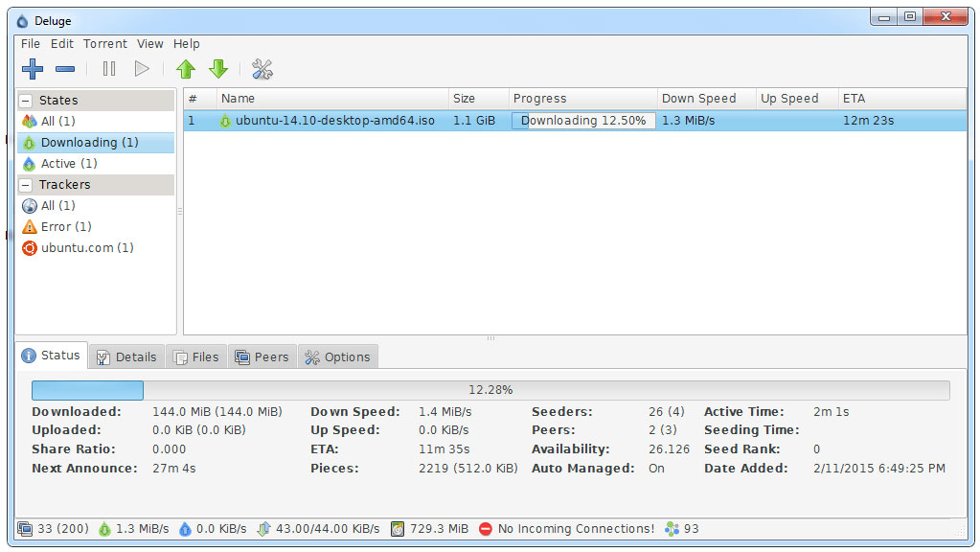Select Downloading (1) filter
This screenshot has height=552, width=980.
96,143
